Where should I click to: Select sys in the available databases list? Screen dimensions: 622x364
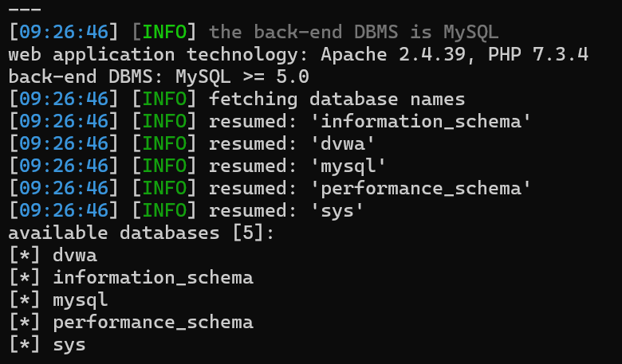[69, 345]
